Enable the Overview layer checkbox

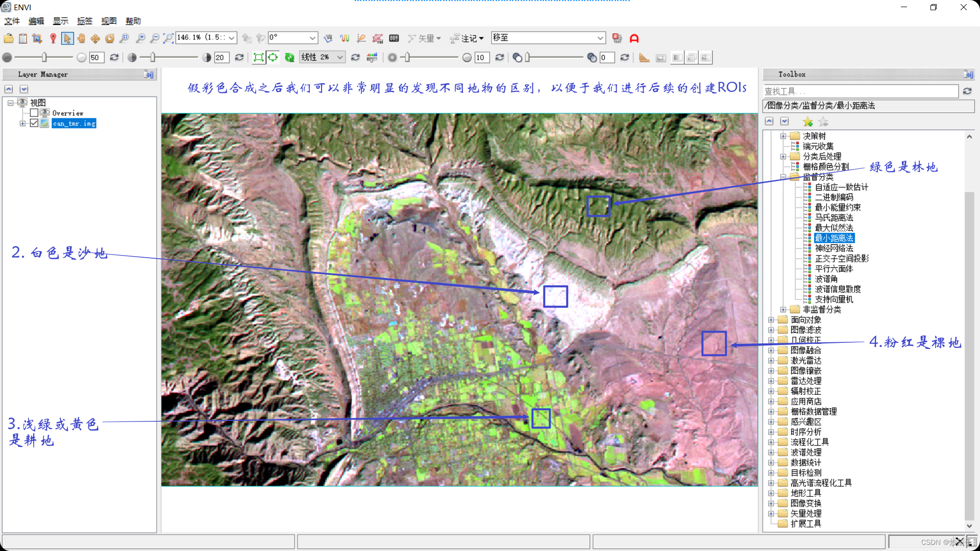coord(34,113)
